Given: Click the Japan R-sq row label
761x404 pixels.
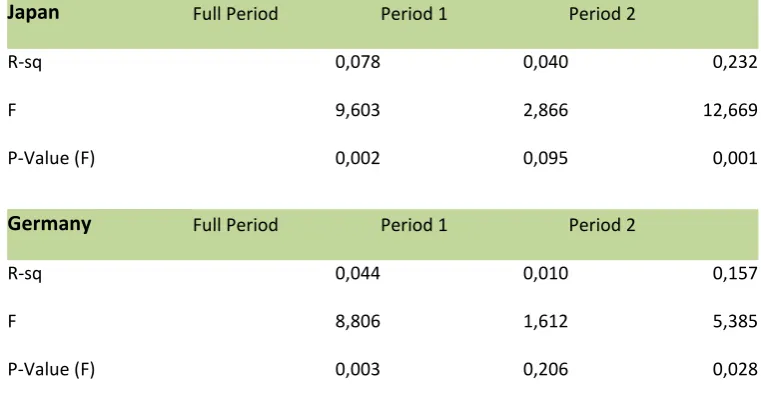Looking at the screenshot, I should coord(25,62).
